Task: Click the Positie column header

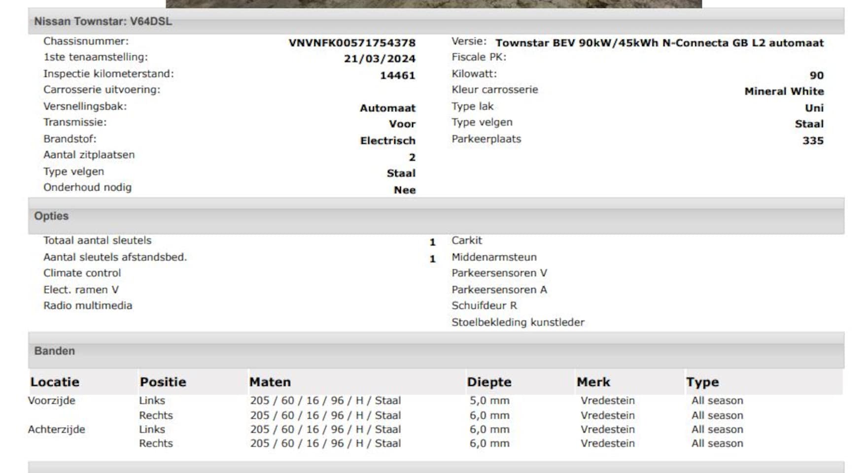Action: coord(163,382)
